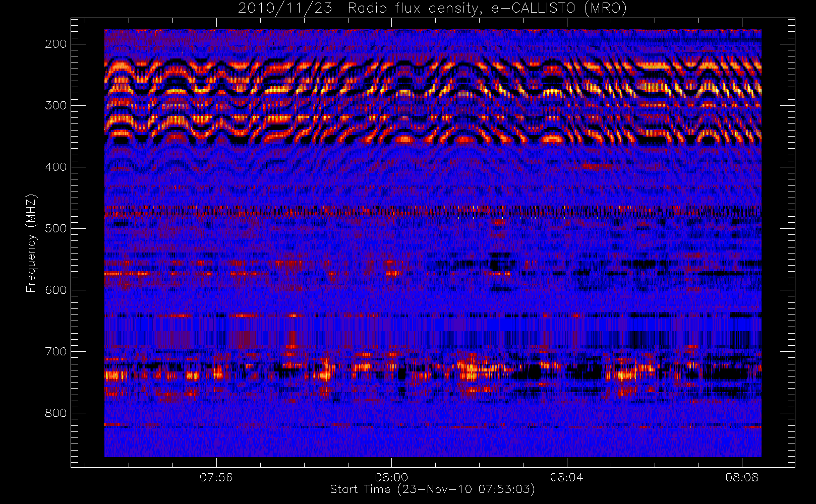Image resolution: width=816 pixels, height=504 pixels.
Task: Click the 08:08 time tick label
Action: click(742, 477)
